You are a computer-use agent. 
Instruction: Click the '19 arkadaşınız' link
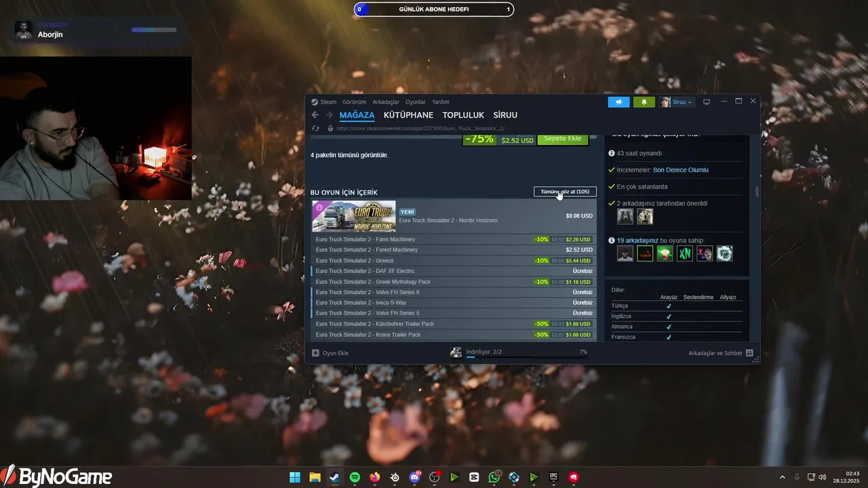(x=637, y=241)
